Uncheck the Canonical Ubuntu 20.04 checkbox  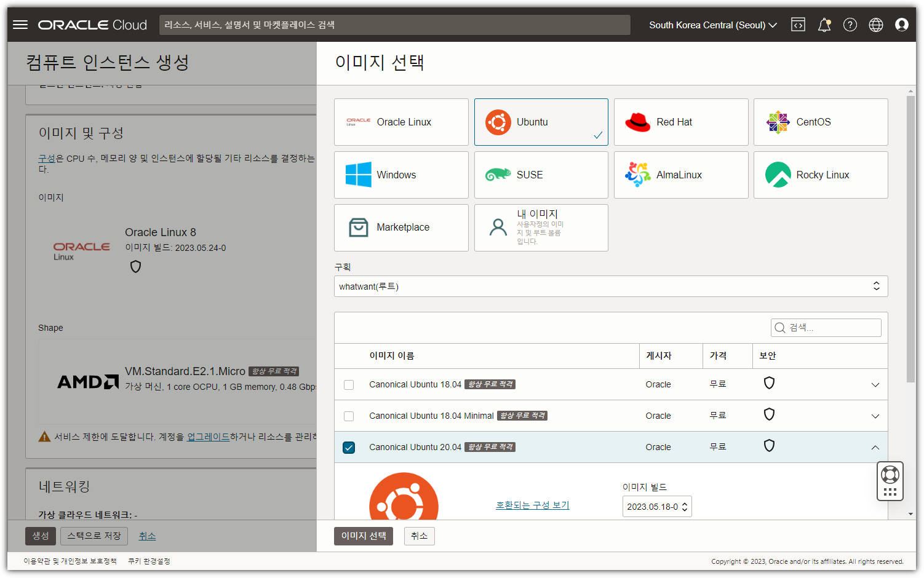349,448
